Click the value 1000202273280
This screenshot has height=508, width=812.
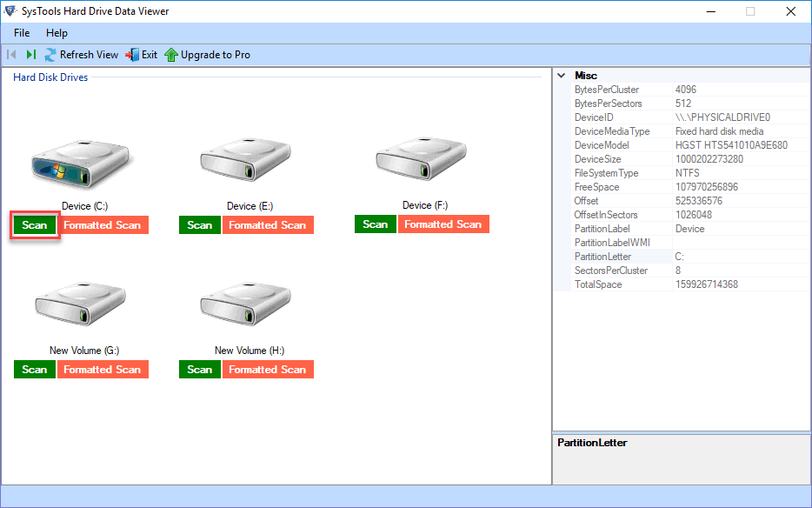pos(709,159)
